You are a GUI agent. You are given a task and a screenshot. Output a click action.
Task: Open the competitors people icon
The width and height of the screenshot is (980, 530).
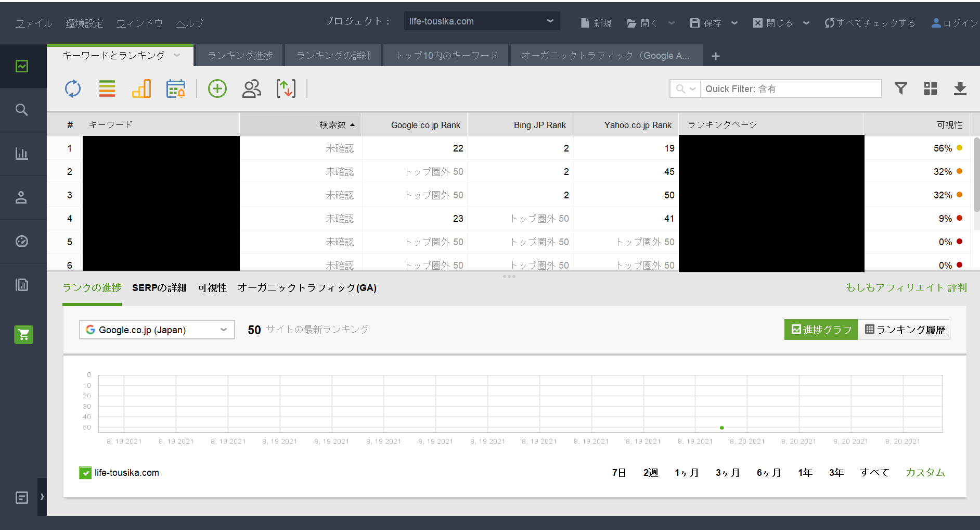point(252,89)
